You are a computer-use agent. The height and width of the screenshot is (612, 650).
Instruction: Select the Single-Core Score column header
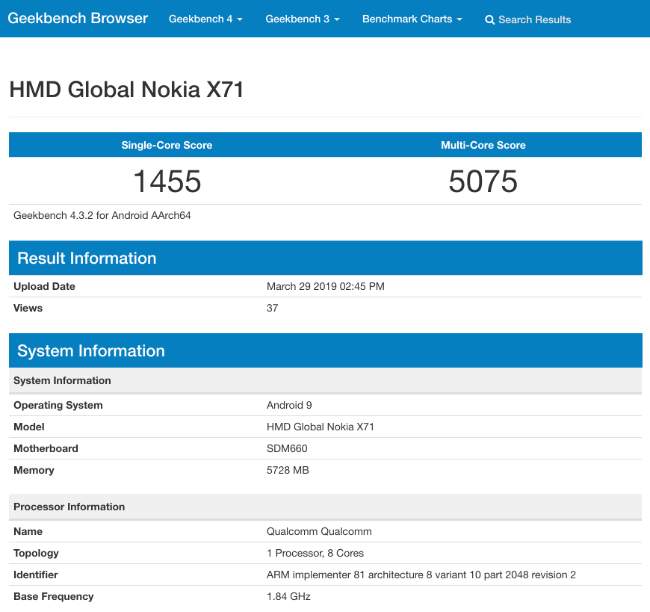[167, 145]
